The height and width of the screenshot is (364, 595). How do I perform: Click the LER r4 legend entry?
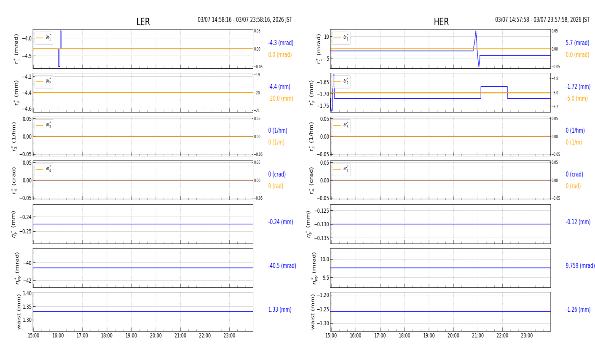[x=44, y=169]
